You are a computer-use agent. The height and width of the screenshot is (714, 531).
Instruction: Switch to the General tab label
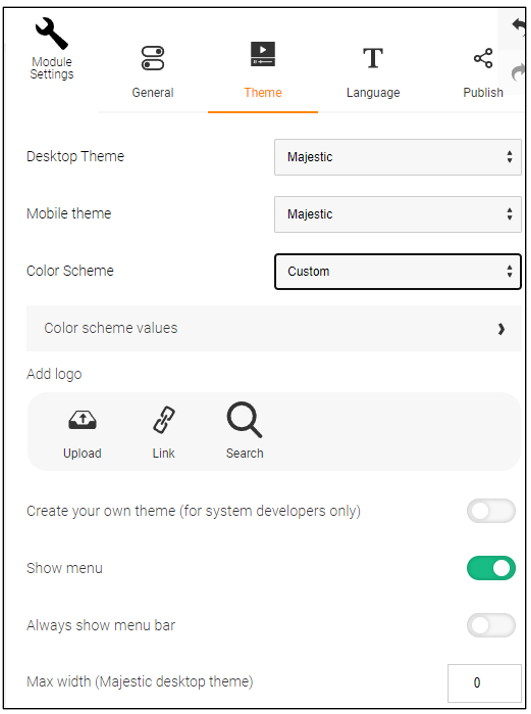[x=153, y=92]
